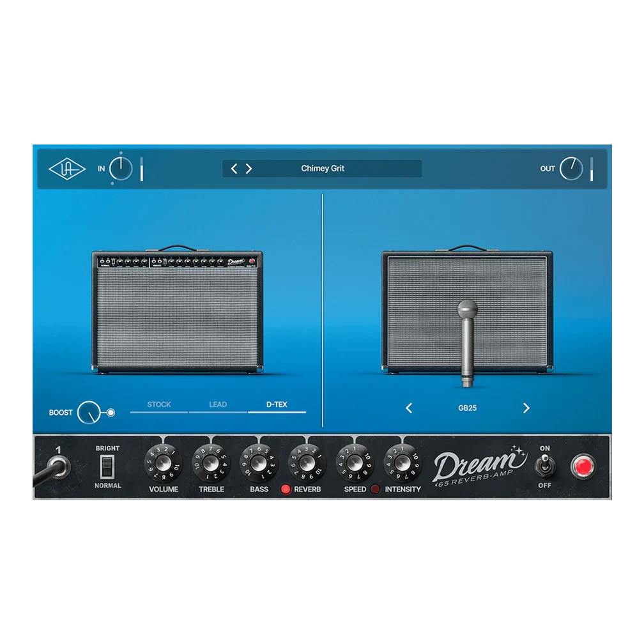This screenshot has width=644, height=644.
Task: Click the output level meter beside OUT knob
Action: (x=592, y=169)
